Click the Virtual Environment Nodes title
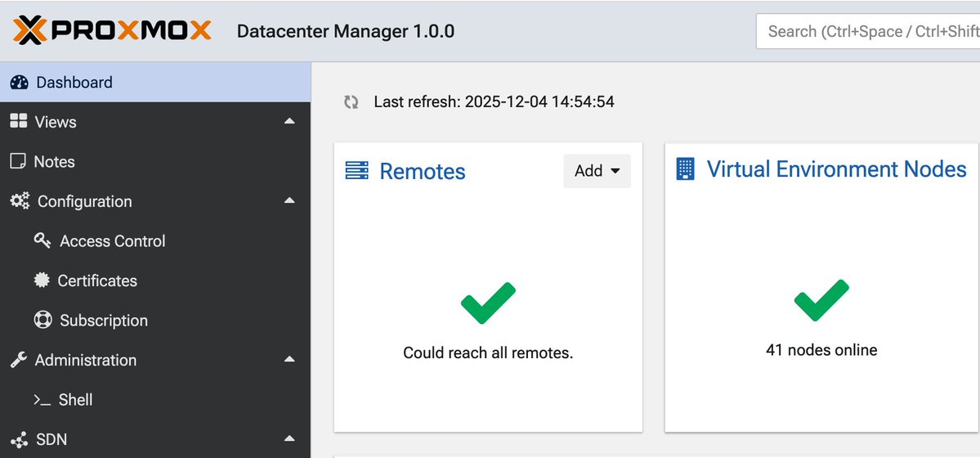The width and height of the screenshot is (980, 458). click(x=836, y=169)
